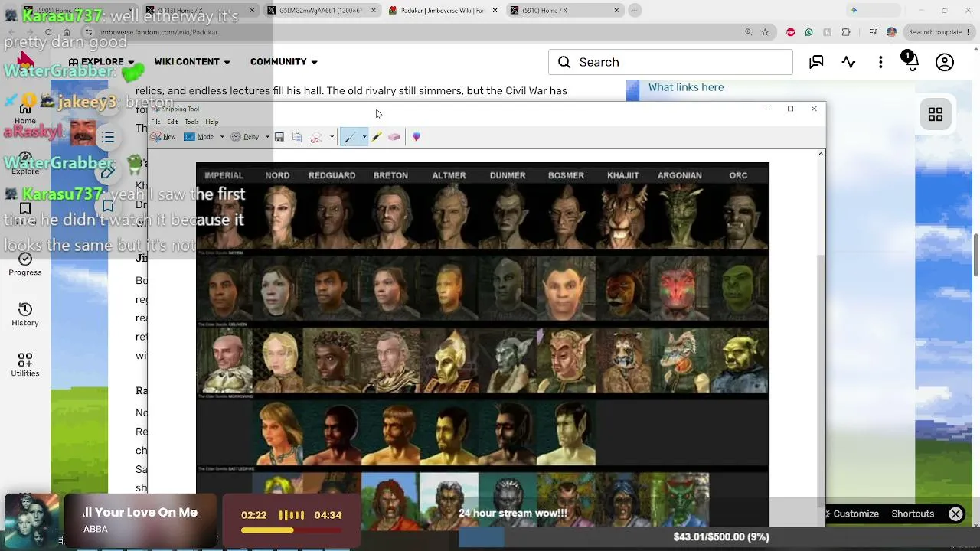
Task: Click the wiki Search field
Action: pyautogui.click(x=671, y=62)
